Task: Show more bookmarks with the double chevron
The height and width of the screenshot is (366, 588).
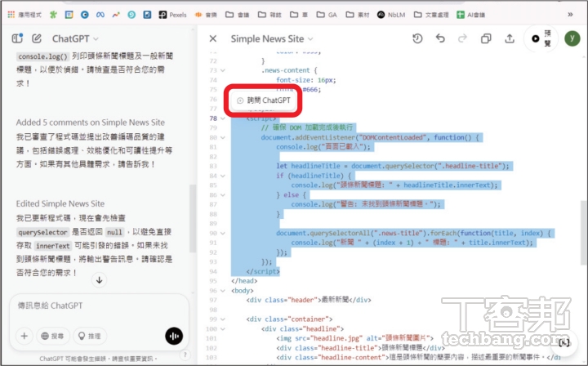Action: [x=570, y=15]
